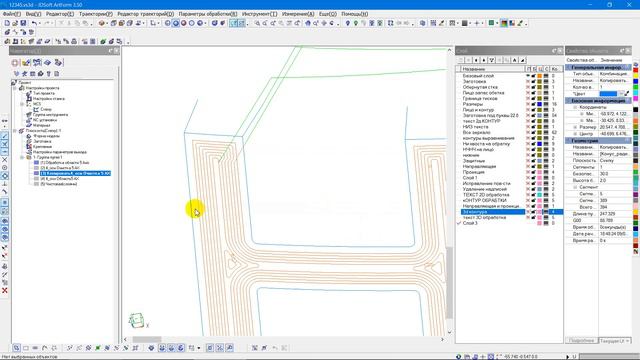Click the wireframe circle view icon

coord(191,23)
